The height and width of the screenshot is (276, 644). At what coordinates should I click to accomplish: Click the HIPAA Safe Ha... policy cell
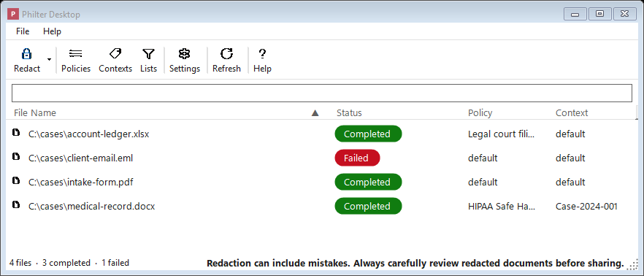[x=502, y=206]
